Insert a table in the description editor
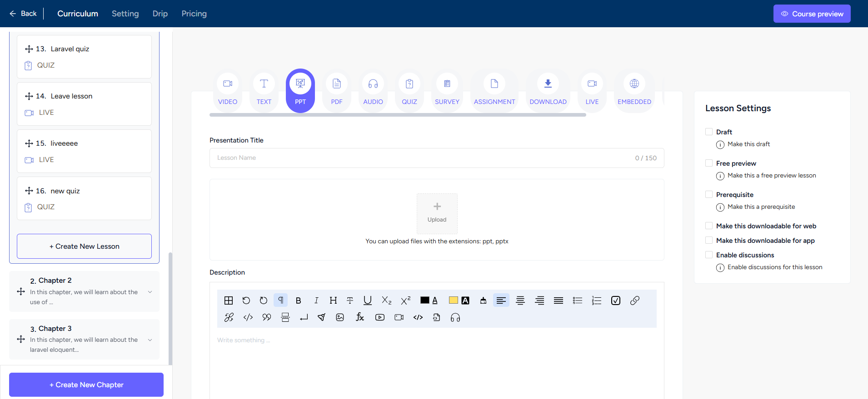868x399 pixels. coord(229,300)
